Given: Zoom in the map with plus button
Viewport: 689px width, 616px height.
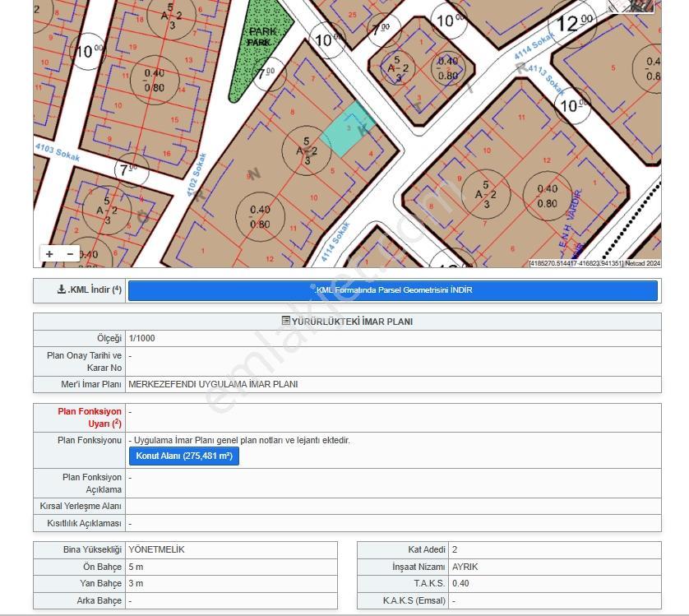Looking at the screenshot, I should pyautogui.click(x=49, y=253).
